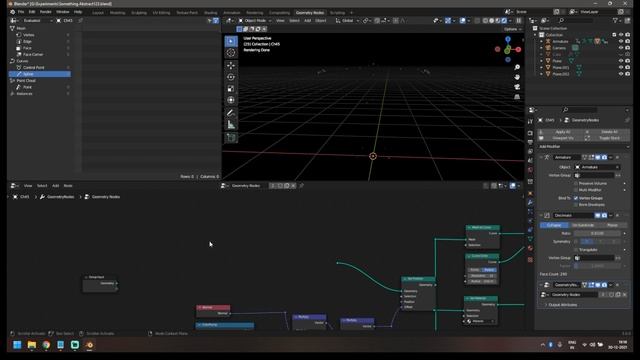640x360 pixels.
Task: Switch to the Scripting workspace tab
Action: pyautogui.click(x=337, y=13)
